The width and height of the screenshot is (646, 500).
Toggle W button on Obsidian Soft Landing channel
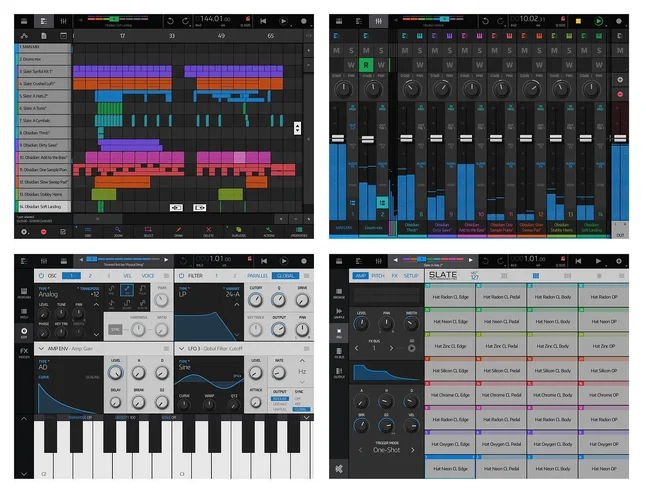[599, 65]
